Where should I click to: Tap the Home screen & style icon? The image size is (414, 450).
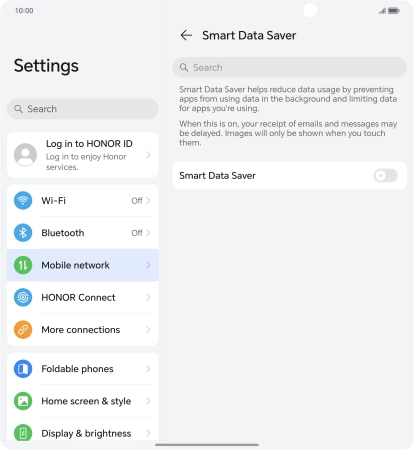coord(23,401)
